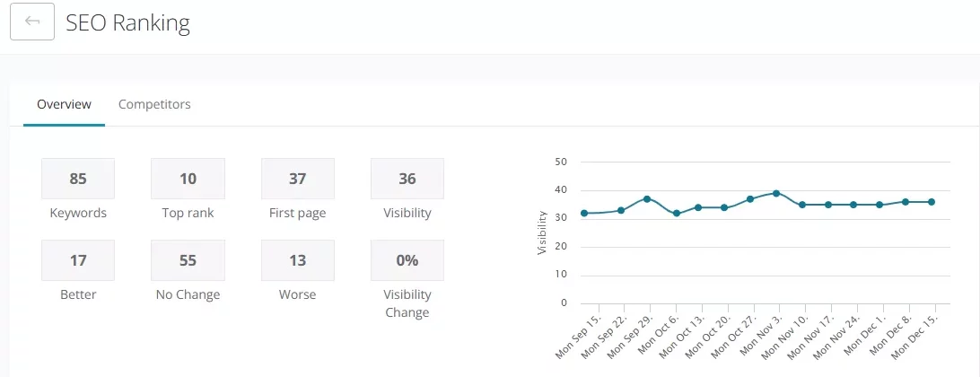Click the 37 First page box
The height and width of the screenshot is (377, 980).
click(298, 179)
